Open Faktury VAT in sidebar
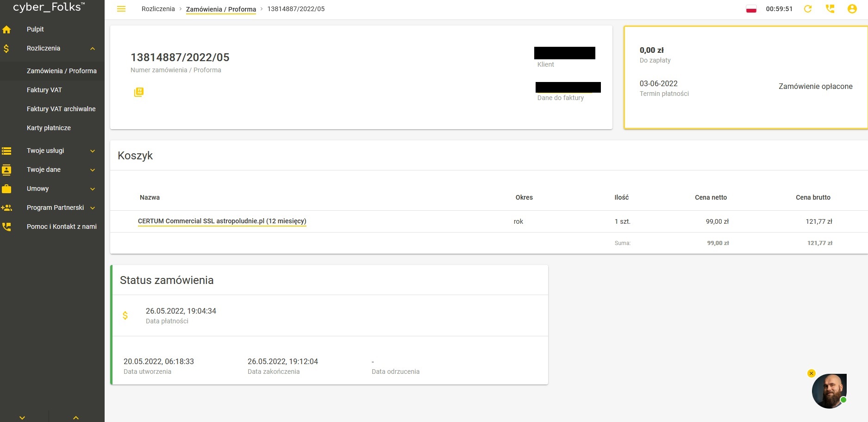Screen dimensions: 868x422 [x=44, y=90]
